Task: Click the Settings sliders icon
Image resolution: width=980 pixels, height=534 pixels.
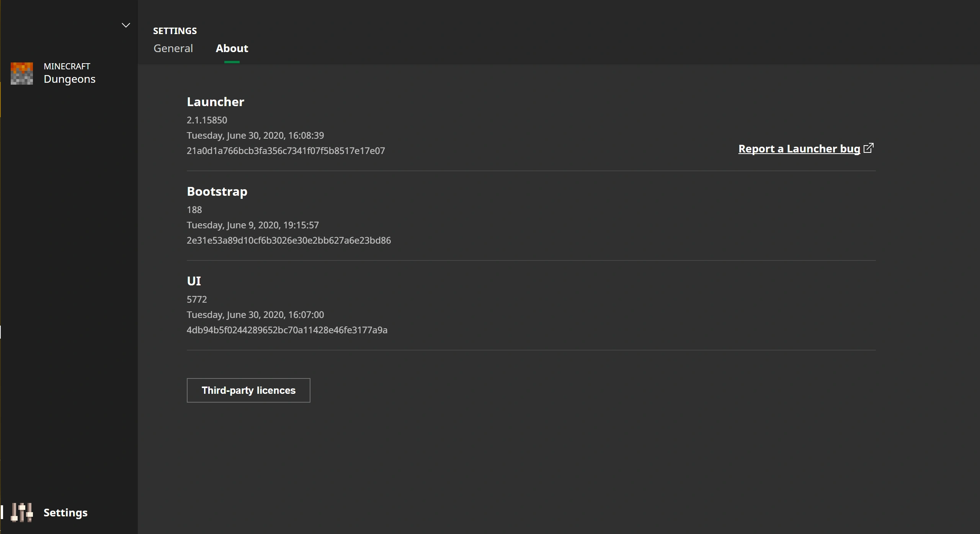Action: [x=22, y=512]
